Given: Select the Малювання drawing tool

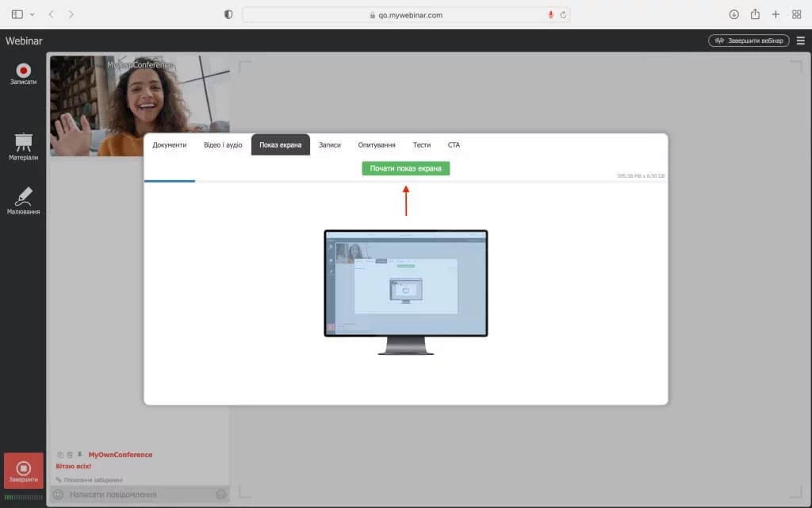Looking at the screenshot, I should click(x=24, y=200).
